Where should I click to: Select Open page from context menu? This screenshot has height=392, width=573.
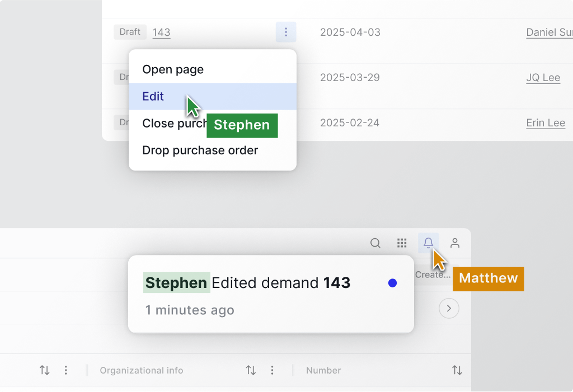click(x=173, y=70)
